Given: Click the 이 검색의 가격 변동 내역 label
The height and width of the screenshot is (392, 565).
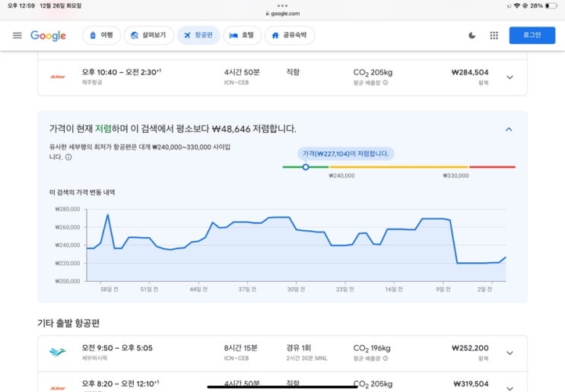Looking at the screenshot, I should [82, 192].
